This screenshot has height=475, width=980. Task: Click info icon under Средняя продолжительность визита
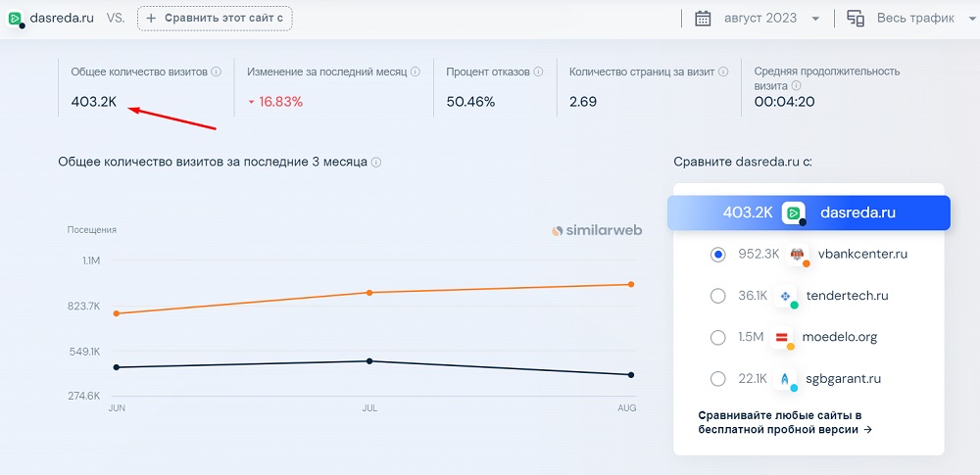tap(796, 85)
